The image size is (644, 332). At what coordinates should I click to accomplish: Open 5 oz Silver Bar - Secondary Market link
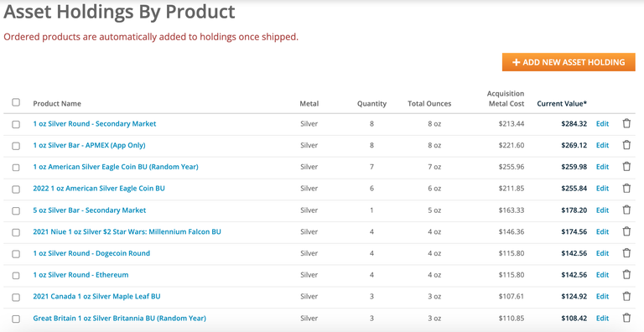(90, 210)
